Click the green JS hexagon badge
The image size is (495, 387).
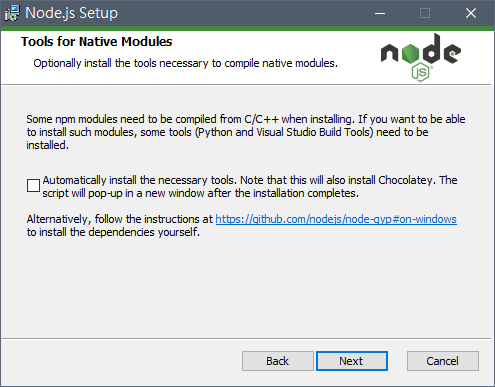click(421, 72)
